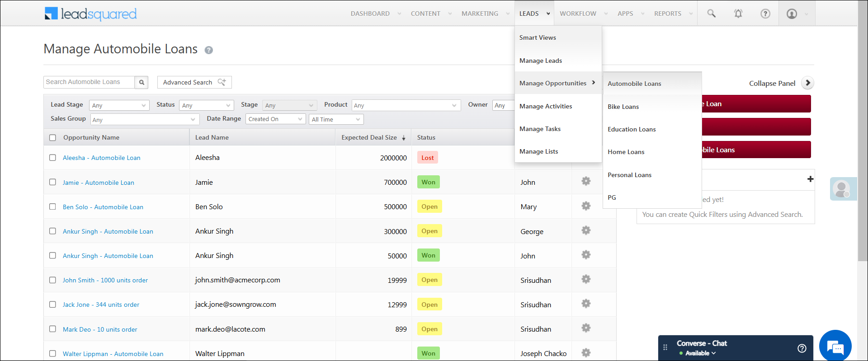Open Walter Lippman - Automobile Loan link
The image size is (868, 361).
(113, 354)
